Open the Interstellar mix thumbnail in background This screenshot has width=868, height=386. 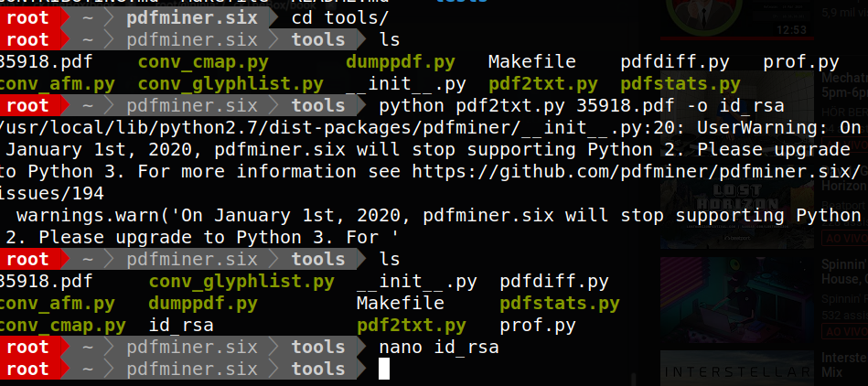737,369
